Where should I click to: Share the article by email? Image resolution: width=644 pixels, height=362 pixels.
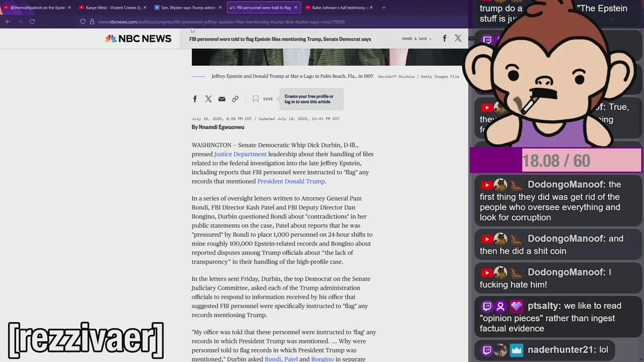click(222, 99)
